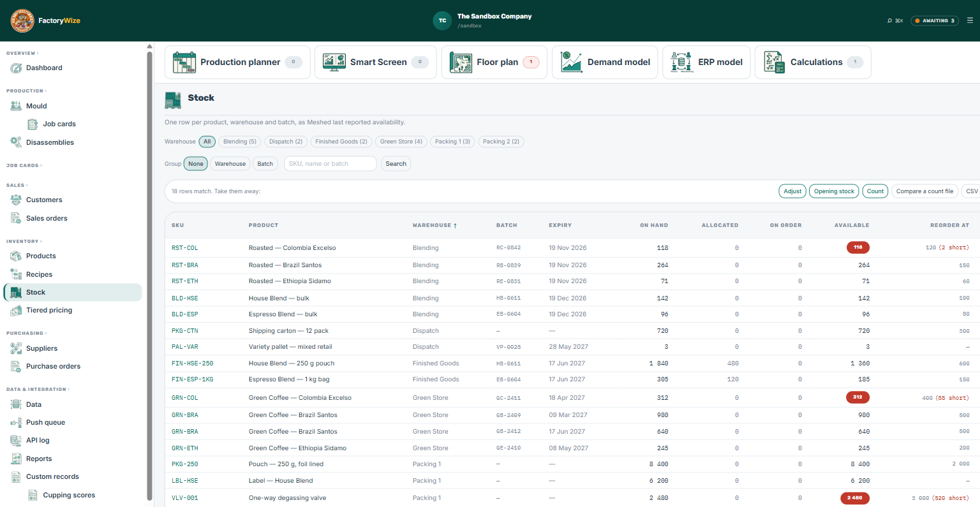
Task: Click the Mould icon in the sidebar
Action: [16, 106]
